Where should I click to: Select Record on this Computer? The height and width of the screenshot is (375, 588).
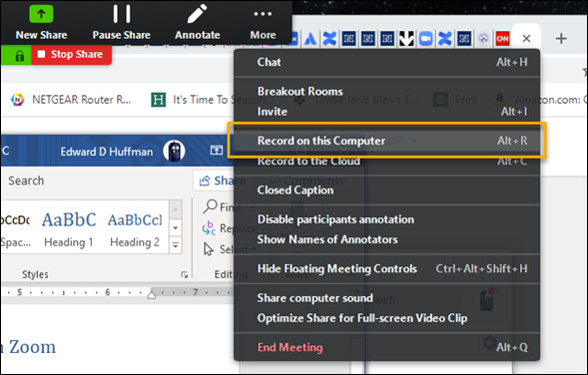tap(386, 141)
